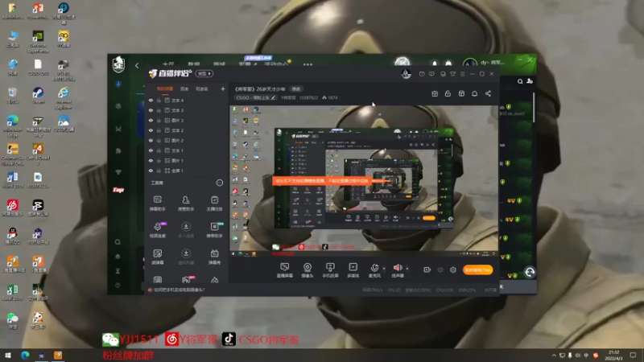Expand the speaker options arrow

click(407, 269)
